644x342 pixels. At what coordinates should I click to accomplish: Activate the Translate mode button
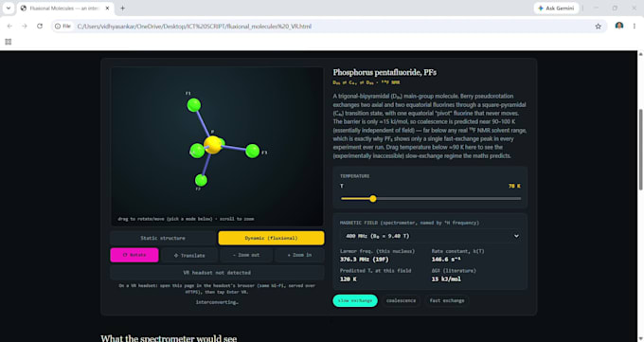pos(189,255)
